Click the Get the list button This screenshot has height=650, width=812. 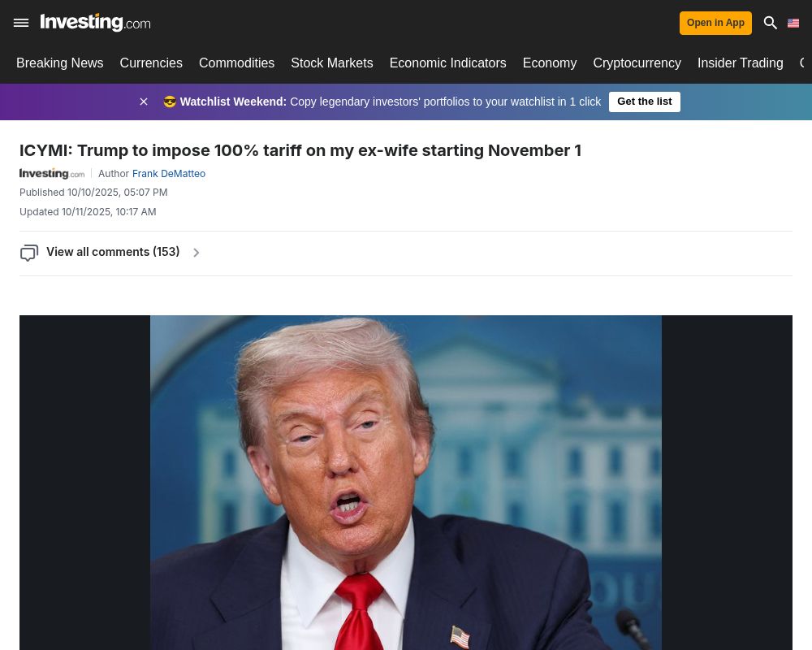pyautogui.click(x=644, y=102)
